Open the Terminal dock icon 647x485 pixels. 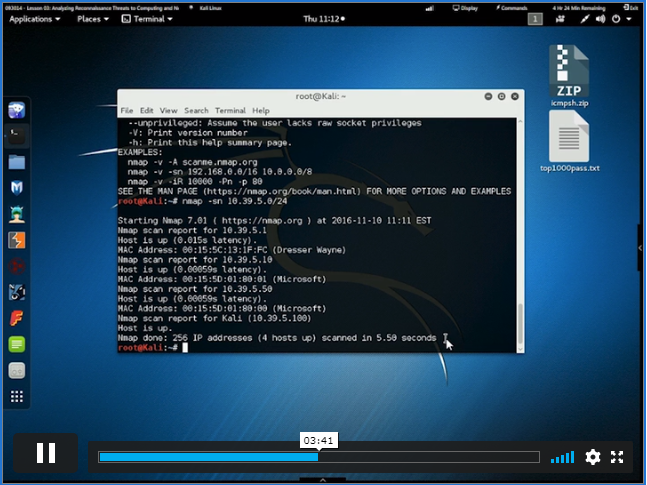17,136
